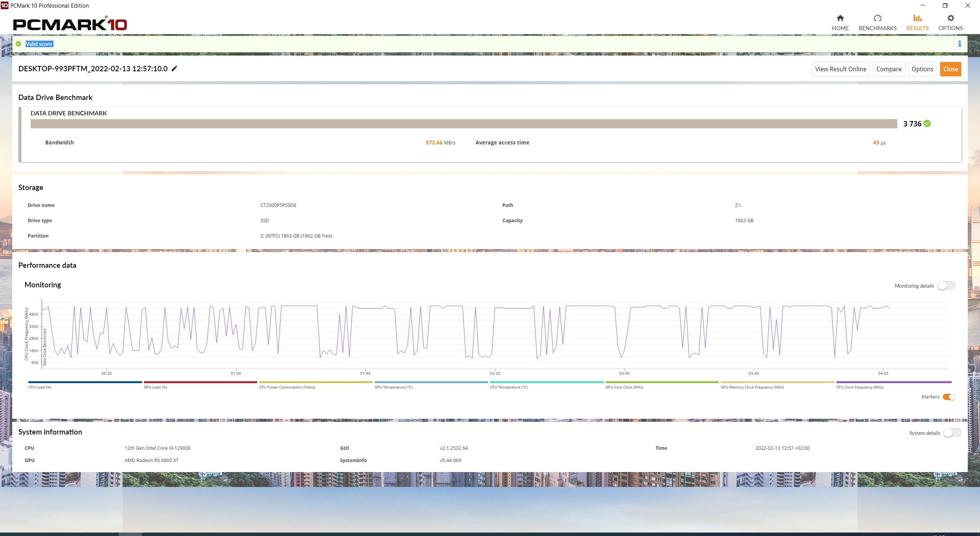Enable the System details toggle
Viewport: 980px width, 536px height.
(952, 433)
